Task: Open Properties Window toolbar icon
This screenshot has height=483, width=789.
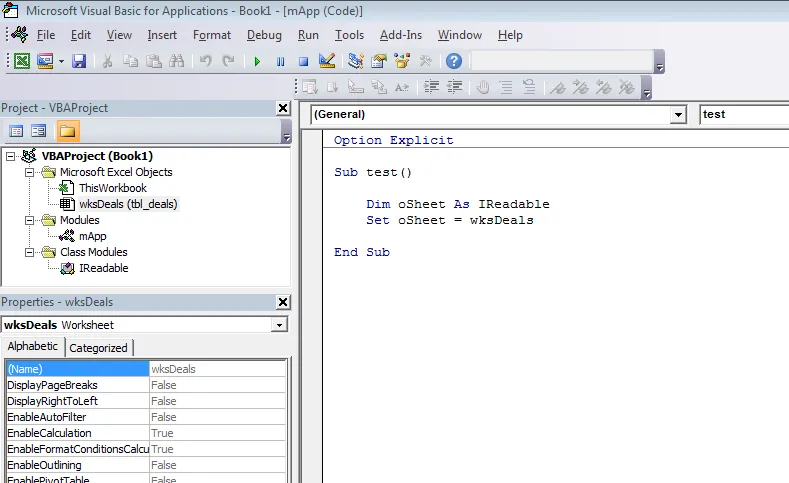Action: (x=379, y=61)
